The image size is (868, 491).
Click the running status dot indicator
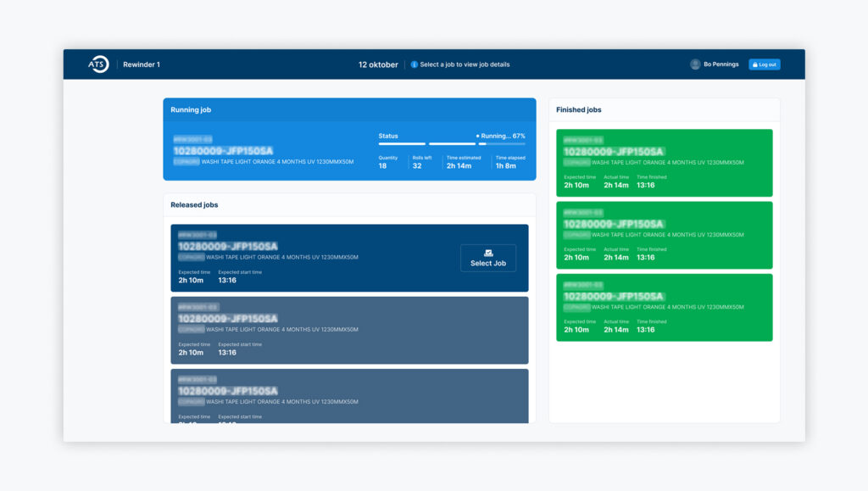[x=478, y=136]
